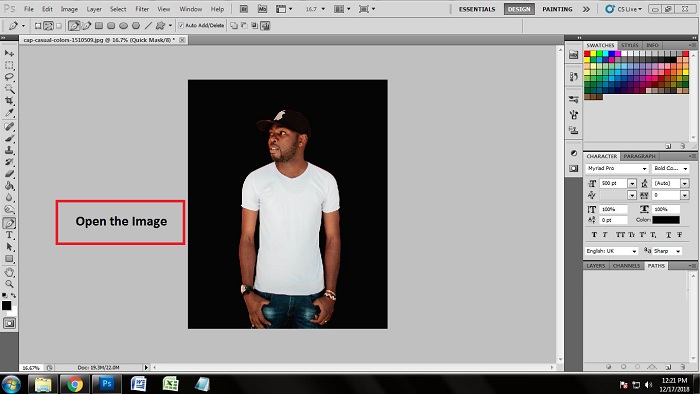This screenshot has height=394, width=700.
Task: Switch to the Layers tab
Action: (x=596, y=265)
